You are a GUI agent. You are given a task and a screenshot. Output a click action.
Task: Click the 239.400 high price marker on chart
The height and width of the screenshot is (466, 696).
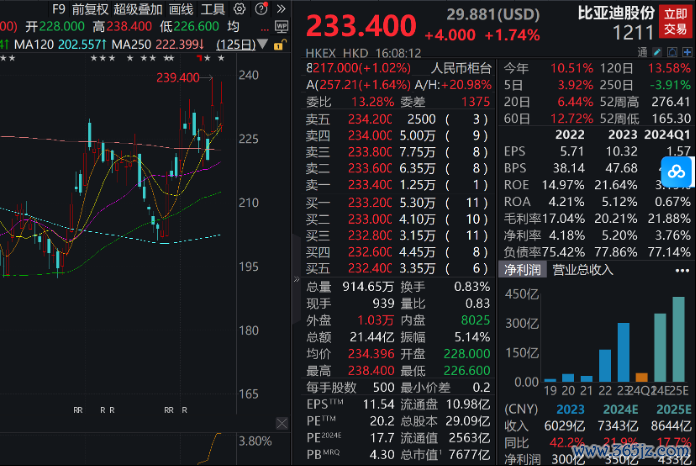(178, 78)
